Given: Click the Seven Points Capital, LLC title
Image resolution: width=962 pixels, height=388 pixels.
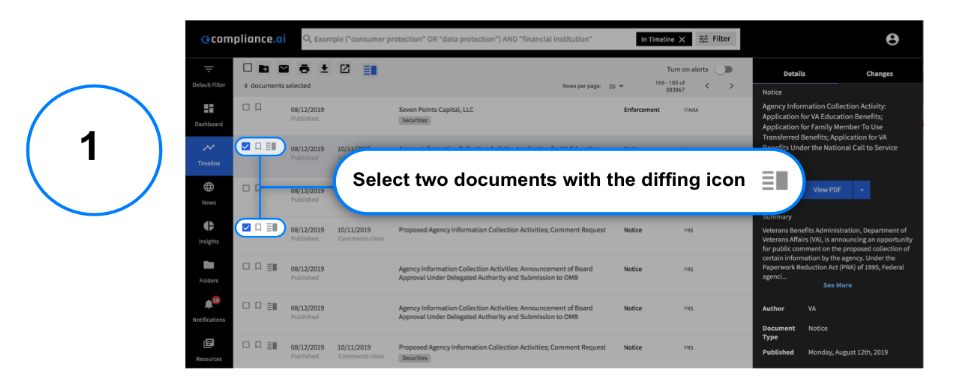Looking at the screenshot, I should [436, 110].
